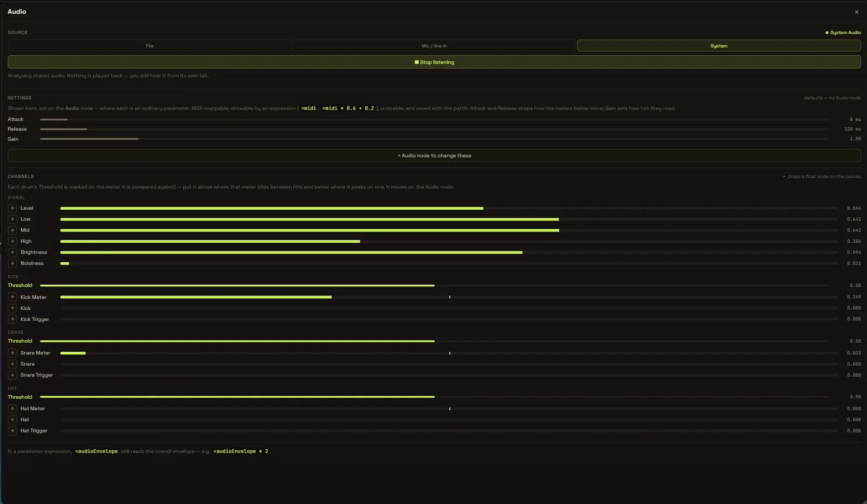
Task: Click the Kick Meter value 0.349
Action: click(x=853, y=297)
